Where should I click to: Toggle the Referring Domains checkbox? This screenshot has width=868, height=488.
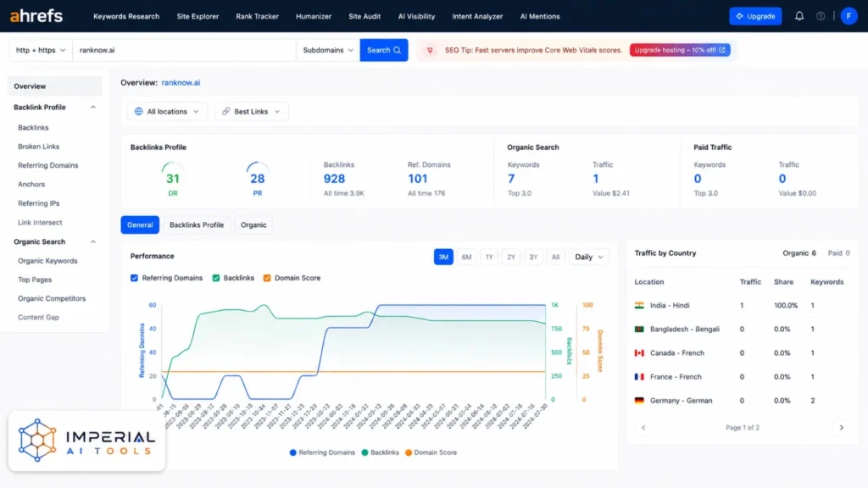[134, 278]
